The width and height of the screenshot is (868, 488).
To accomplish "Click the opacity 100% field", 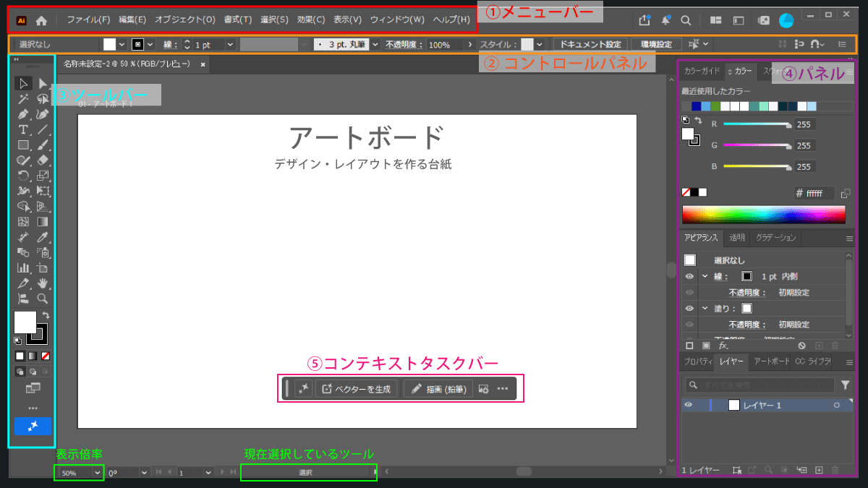I will pos(443,45).
